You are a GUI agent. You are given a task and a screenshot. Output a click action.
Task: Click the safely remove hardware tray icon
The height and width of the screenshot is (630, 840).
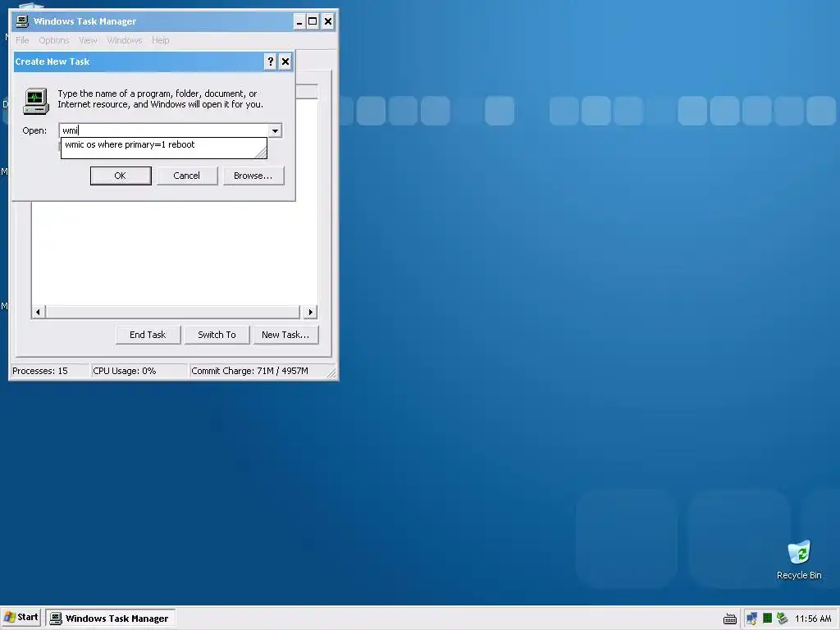tap(782, 619)
